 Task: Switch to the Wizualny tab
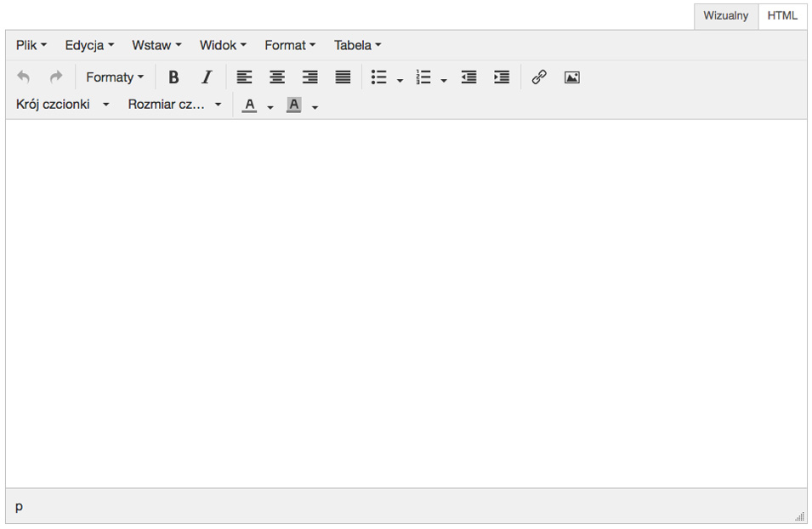tap(726, 15)
